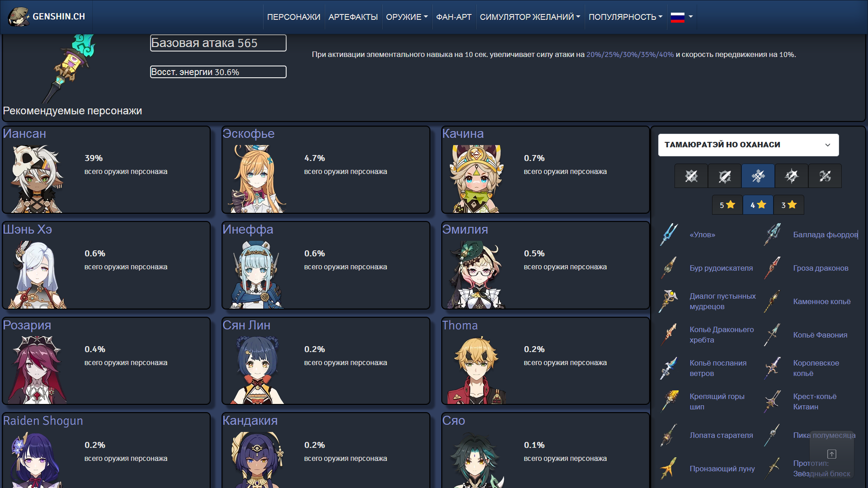Open the Russian flag language selector
This screenshot has width=868, height=488.
coord(682,17)
